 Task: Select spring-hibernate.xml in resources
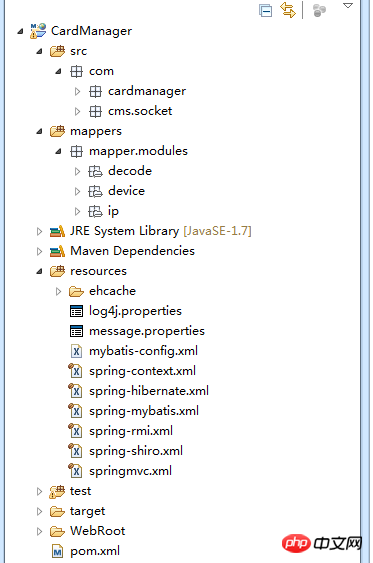coord(149,391)
